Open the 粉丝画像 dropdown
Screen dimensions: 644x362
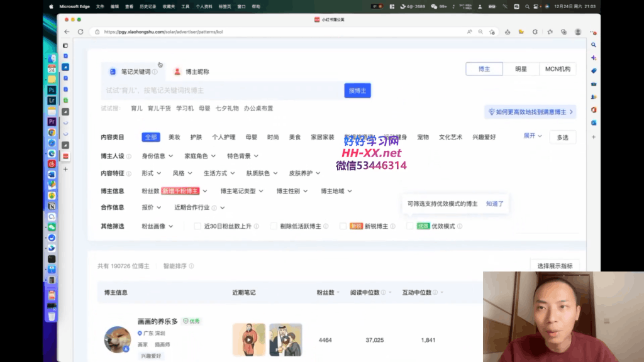click(x=157, y=226)
